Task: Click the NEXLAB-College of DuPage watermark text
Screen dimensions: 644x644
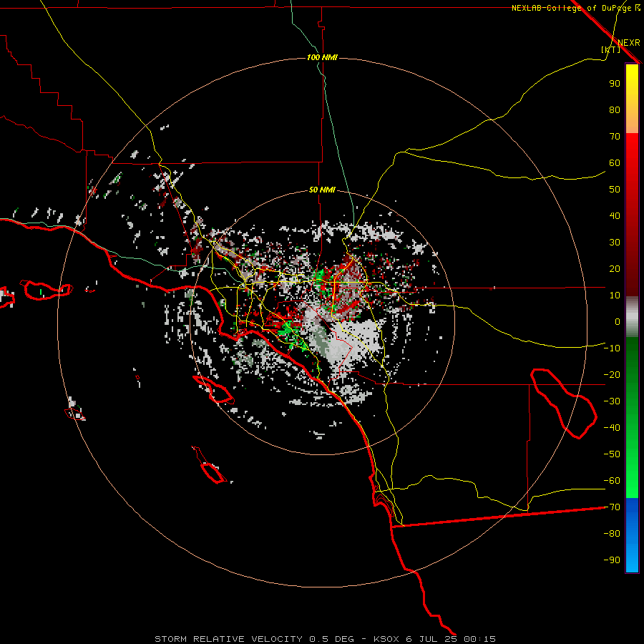Action: point(575,8)
